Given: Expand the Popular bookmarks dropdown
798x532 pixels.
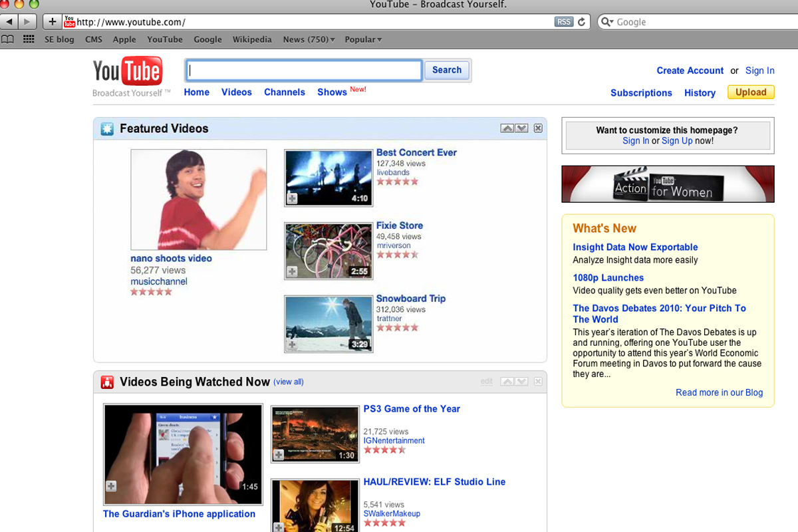Looking at the screenshot, I should click(x=363, y=39).
